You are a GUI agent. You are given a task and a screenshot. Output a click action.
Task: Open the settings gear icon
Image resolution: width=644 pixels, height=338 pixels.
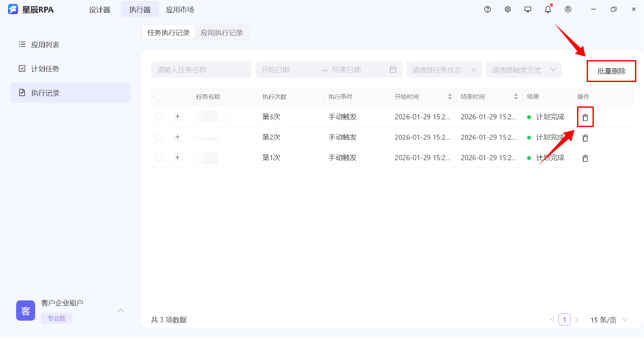tap(508, 9)
